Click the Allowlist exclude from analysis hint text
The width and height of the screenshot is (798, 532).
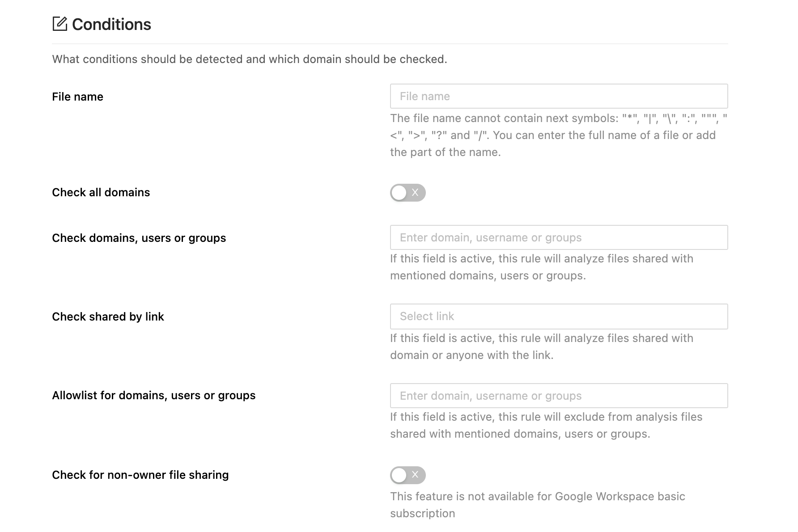pyautogui.click(x=546, y=425)
